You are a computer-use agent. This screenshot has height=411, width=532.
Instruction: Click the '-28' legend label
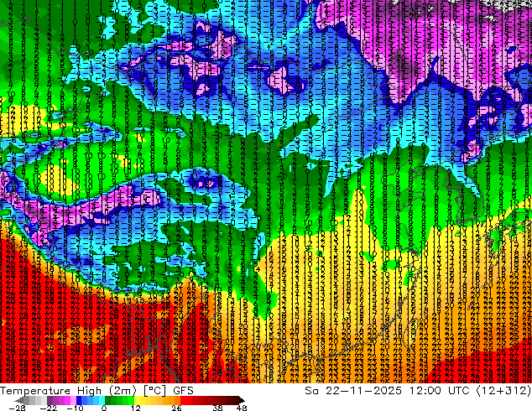[x=17, y=408]
